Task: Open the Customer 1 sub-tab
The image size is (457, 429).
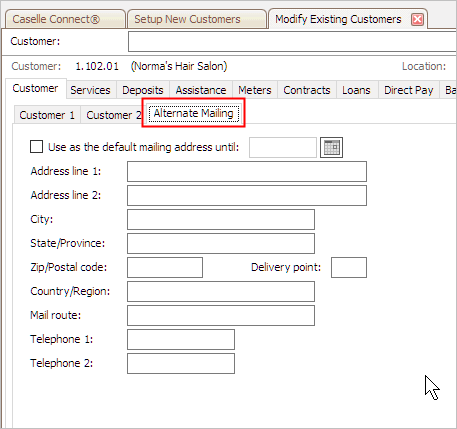Action: tap(47, 115)
